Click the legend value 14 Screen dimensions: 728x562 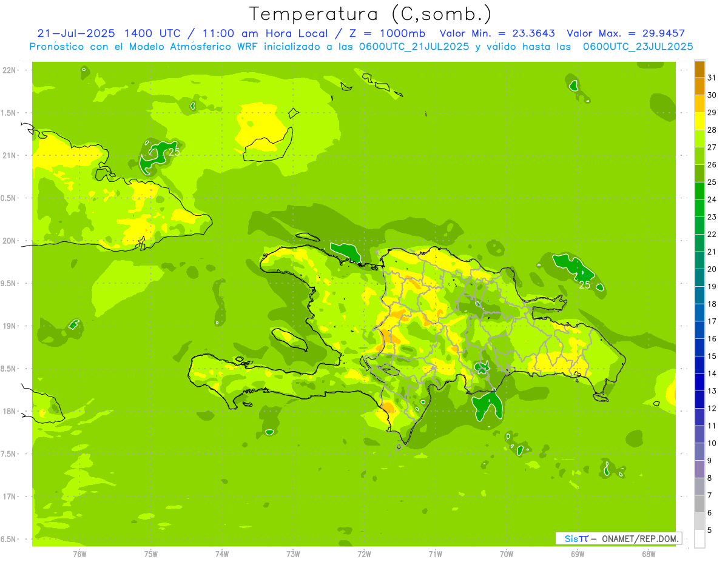(712, 374)
